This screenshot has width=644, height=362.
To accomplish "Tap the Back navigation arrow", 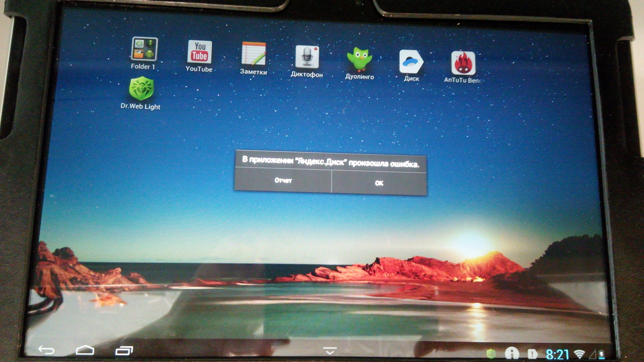I will (46, 350).
